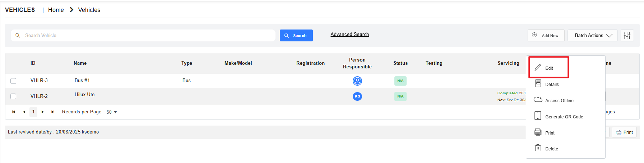Go to the next page arrow
Screen dimensions: 644x163
click(x=43, y=112)
